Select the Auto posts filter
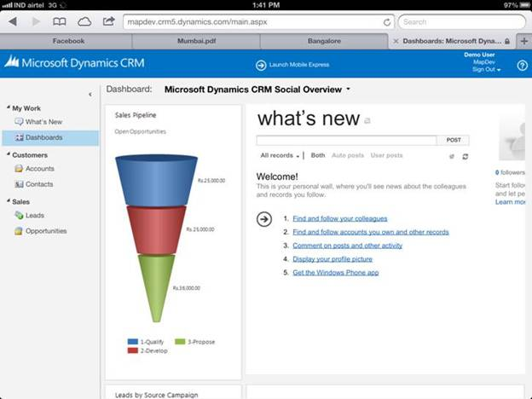The width and height of the screenshot is (532, 399). 348,155
